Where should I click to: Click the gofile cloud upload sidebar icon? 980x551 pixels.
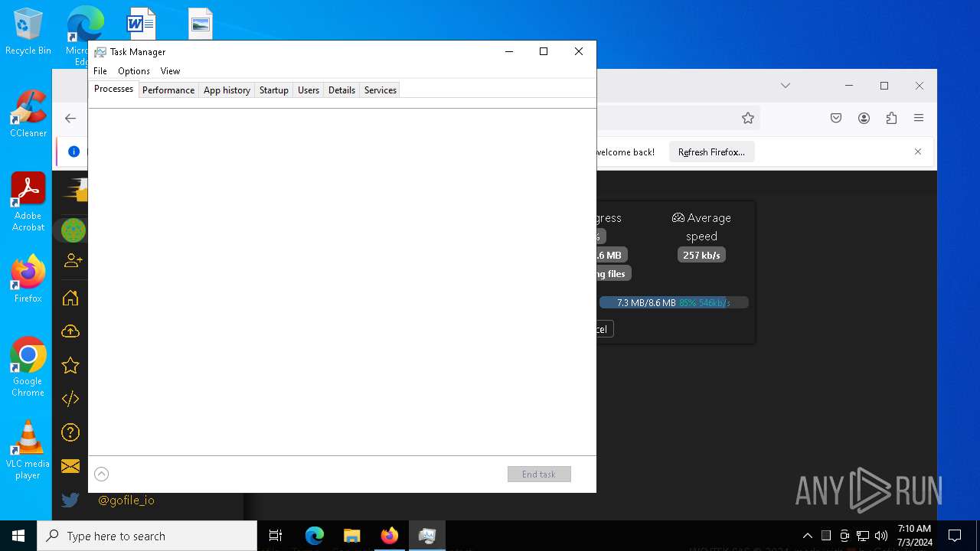pyautogui.click(x=70, y=331)
